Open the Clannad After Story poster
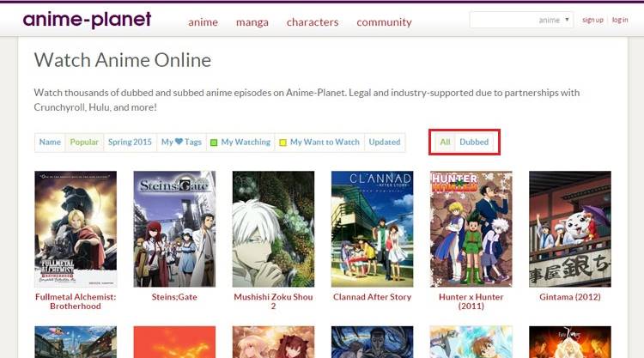The width and height of the screenshot is (644, 358). (372, 229)
